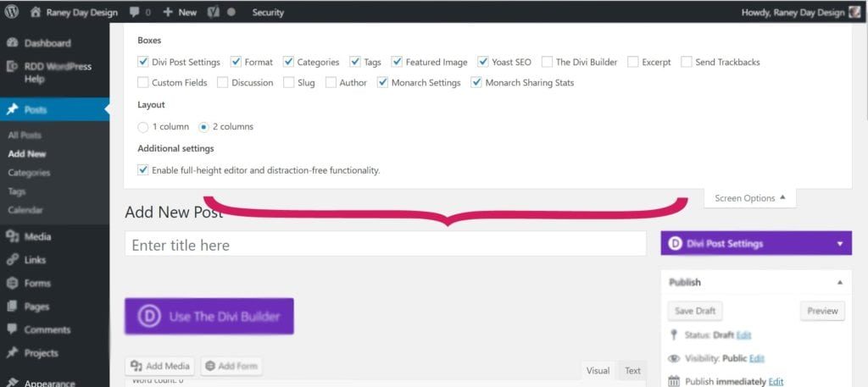This screenshot has width=868, height=387.
Task: Check the Slug box
Action: 288,82
